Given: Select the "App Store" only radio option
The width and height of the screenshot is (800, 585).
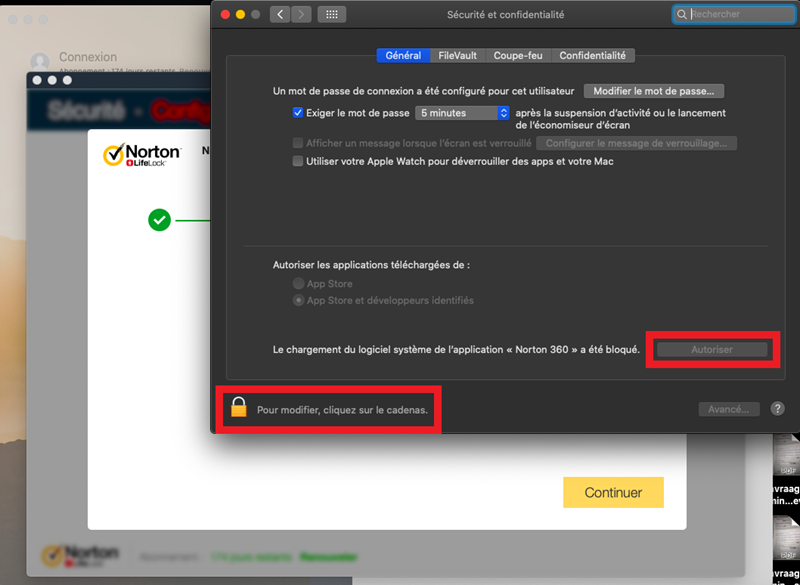Looking at the screenshot, I should [298, 284].
